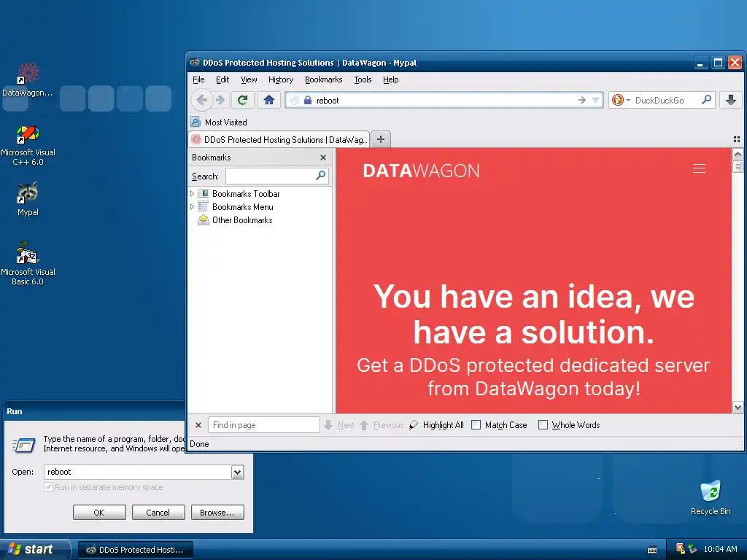Click the Most Visited bookmarks icon
This screenshot has height=560, width=747.
point(196,122)
